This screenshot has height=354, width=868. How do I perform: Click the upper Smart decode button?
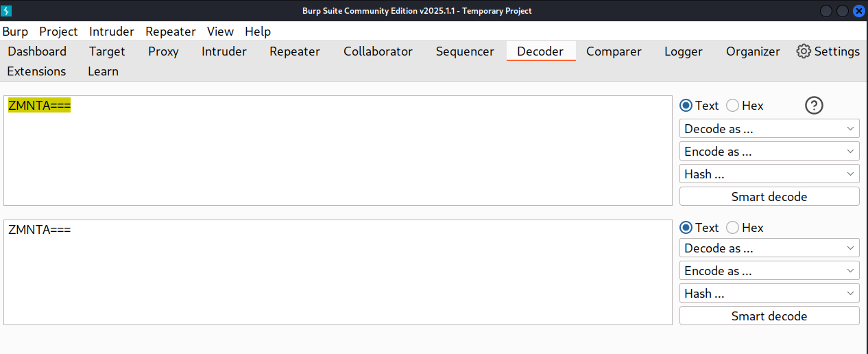tap(769, 196)
